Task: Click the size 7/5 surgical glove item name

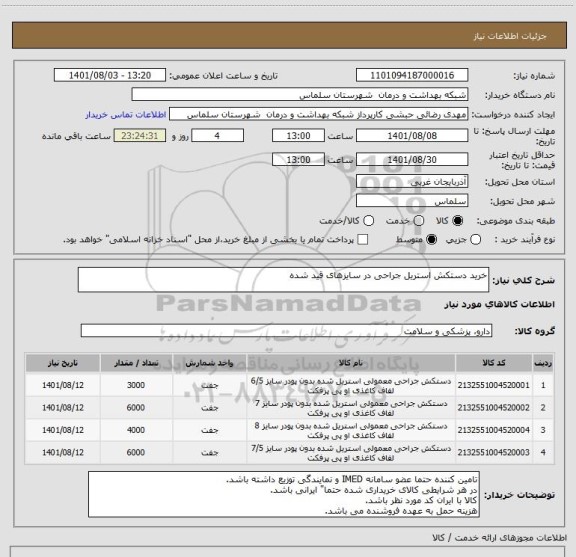Action: [x=350, y=453]
